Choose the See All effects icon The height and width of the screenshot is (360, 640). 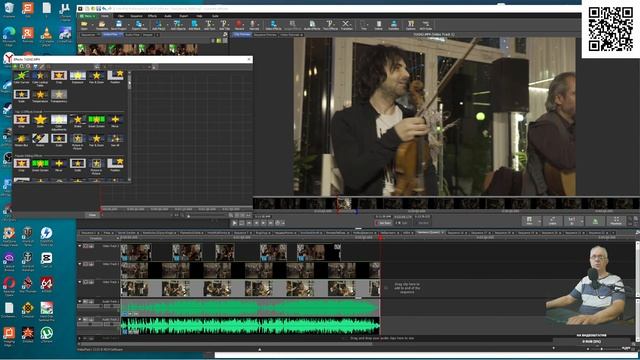pyautogui.click(x=115, y=138)
